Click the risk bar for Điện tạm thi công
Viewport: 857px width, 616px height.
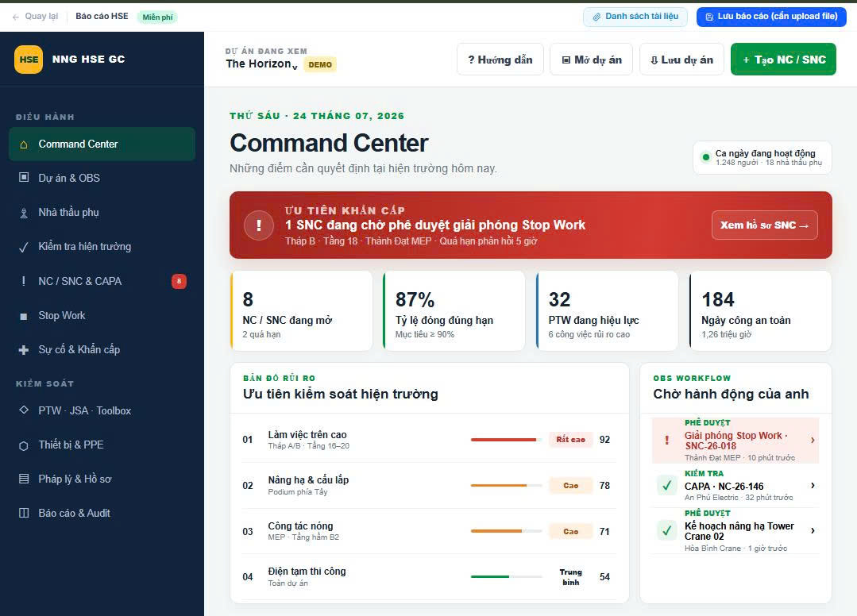pos(506,576)
